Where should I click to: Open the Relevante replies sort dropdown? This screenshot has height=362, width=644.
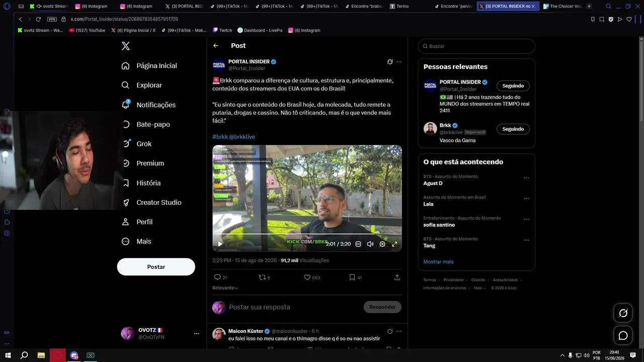tap(225, 288)
